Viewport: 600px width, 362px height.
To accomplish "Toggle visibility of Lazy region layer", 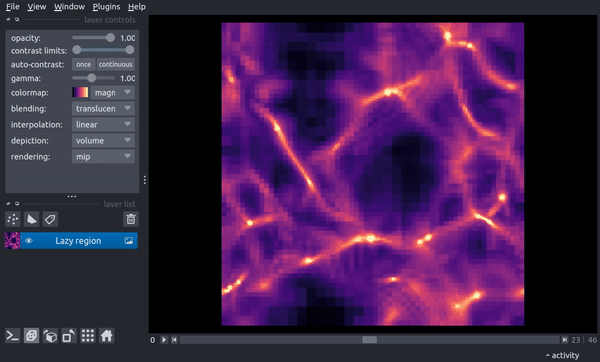I will click(x=29, y=241).
